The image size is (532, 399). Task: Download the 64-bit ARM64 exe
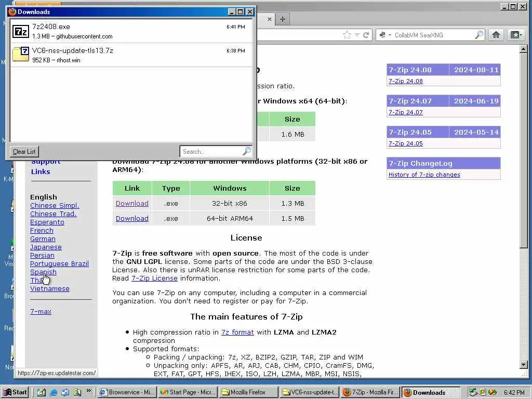click(132, 219)
